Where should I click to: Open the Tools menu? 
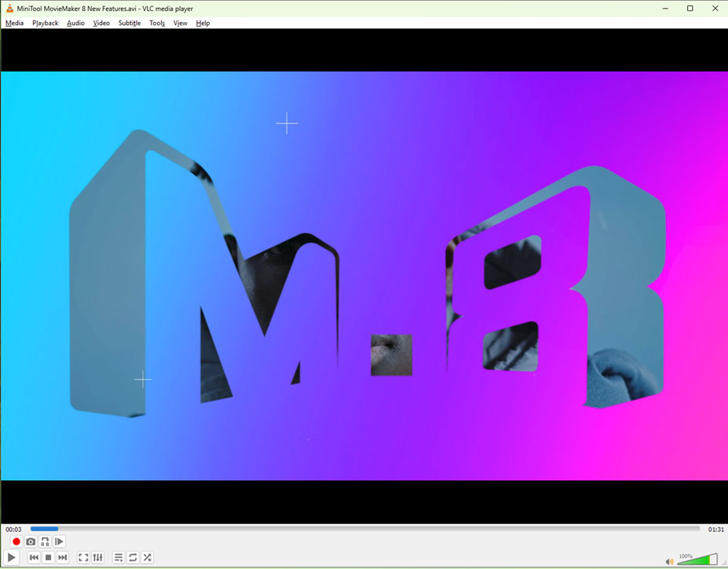[157, 23]
